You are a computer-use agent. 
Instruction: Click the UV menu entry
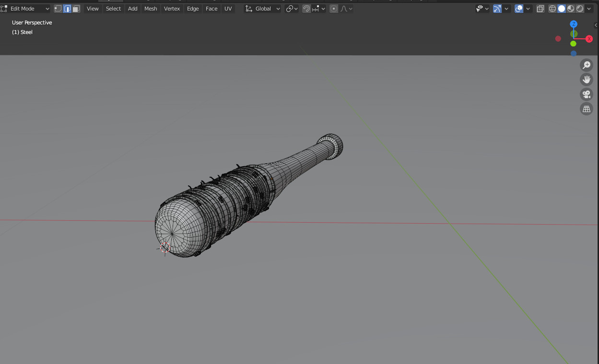228,8
